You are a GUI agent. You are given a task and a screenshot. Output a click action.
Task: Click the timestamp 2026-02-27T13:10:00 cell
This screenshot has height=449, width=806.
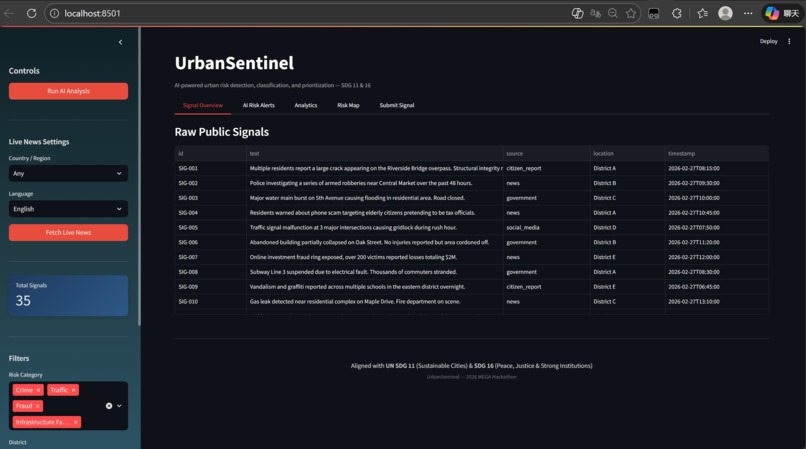[717, 301]
